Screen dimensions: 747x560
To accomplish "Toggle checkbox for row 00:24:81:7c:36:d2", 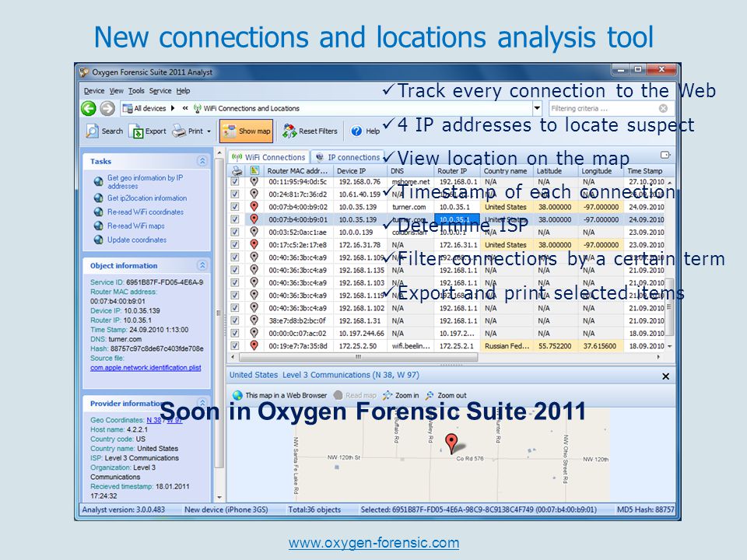I will point(235,194).
